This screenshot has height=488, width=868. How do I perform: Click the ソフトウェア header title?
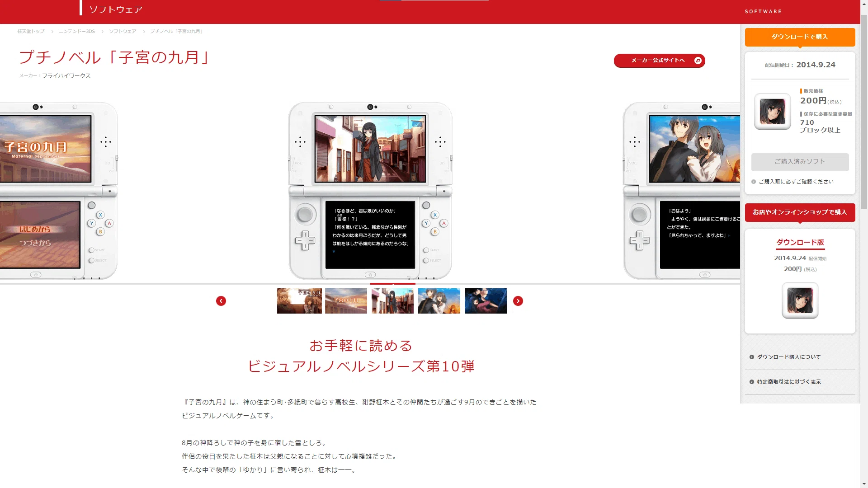[x=116, y=9]
